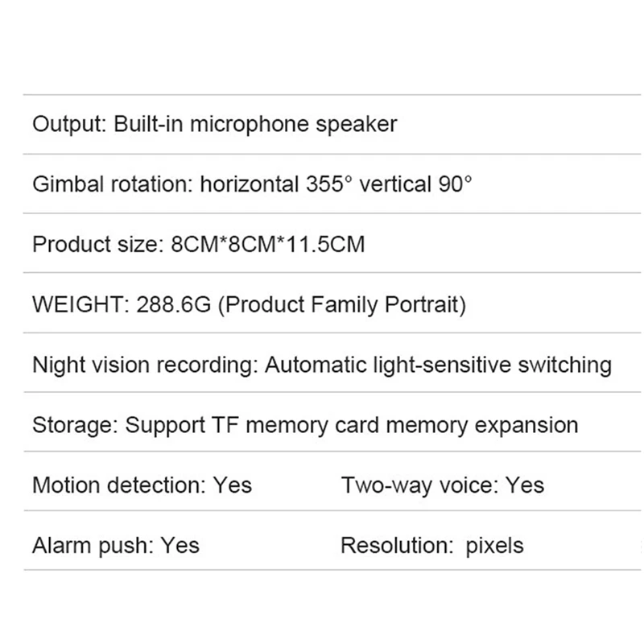
Task: Select the "pixels" text after Resolution
Action: (494, 546)
